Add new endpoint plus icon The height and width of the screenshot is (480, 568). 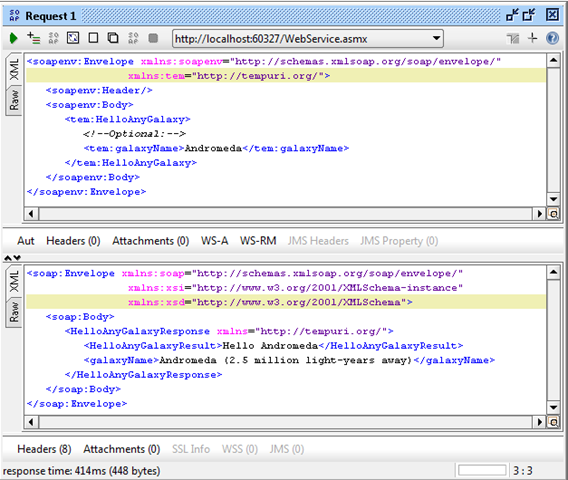point(532,38)
